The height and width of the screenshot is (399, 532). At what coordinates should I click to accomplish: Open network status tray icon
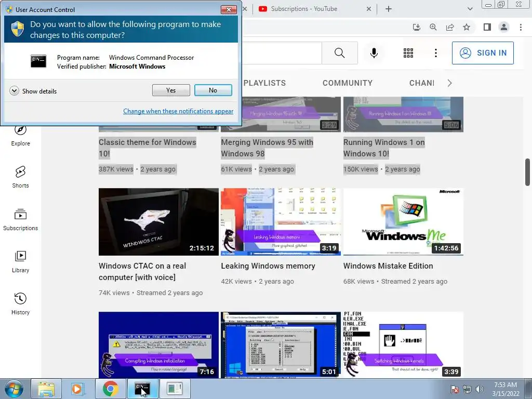467,389
